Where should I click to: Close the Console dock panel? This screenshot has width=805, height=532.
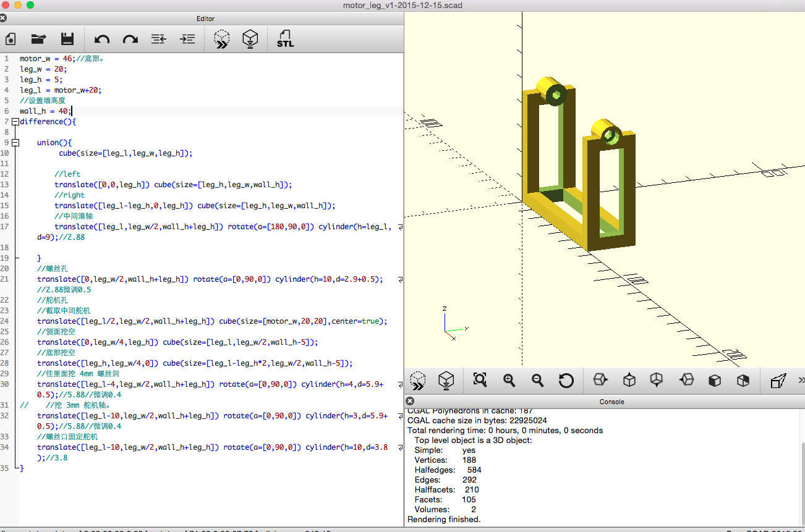tap(409, 402)
